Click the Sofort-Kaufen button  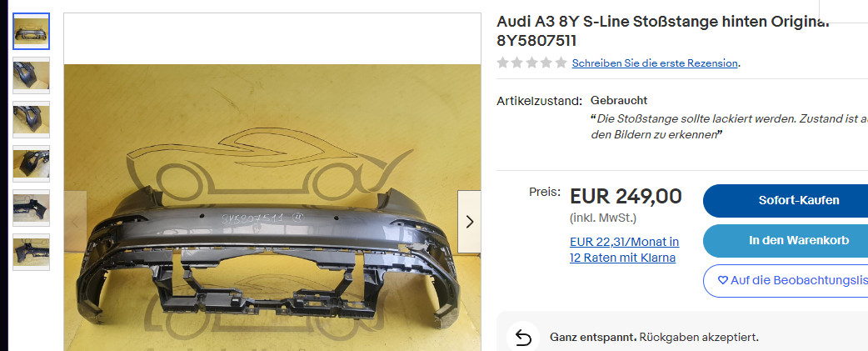786,200
